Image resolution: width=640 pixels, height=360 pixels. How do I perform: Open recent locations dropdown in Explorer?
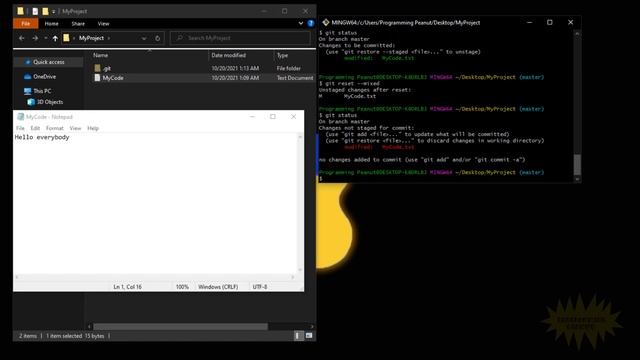45,38
